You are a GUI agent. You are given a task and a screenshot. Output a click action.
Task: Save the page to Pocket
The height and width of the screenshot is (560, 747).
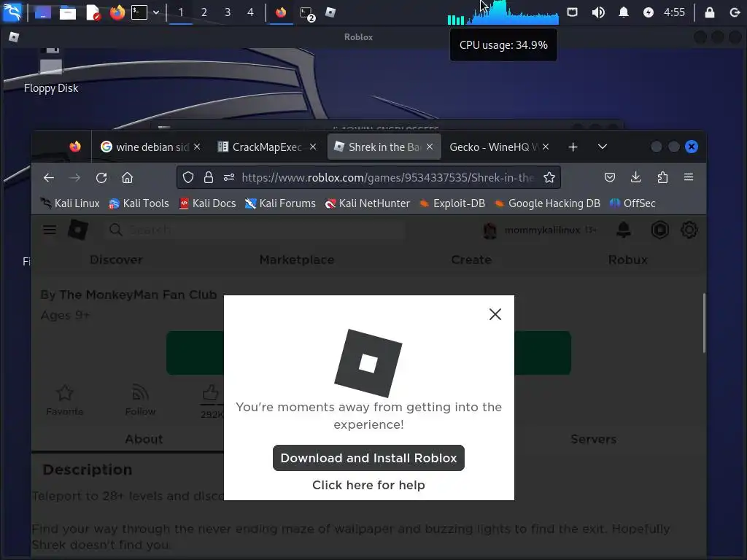point(609,178)
